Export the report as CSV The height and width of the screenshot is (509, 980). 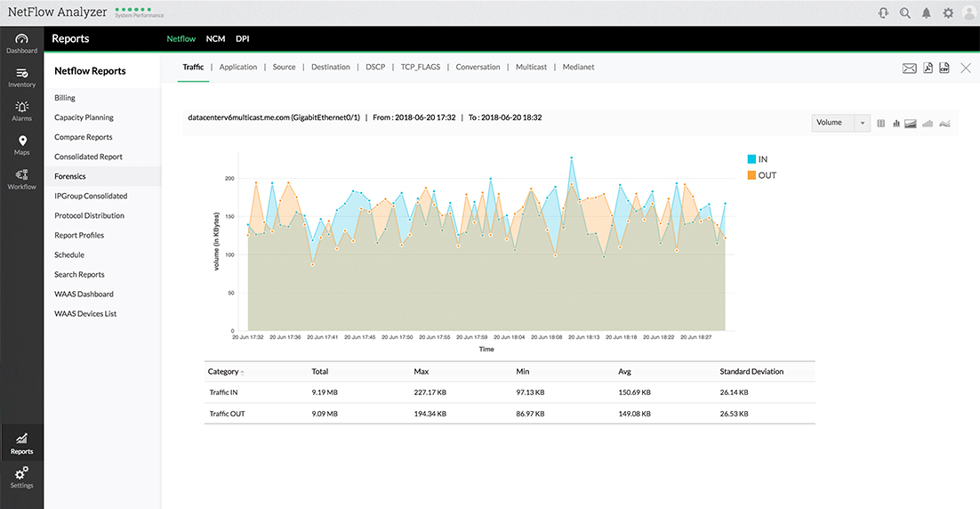[944, 69]
